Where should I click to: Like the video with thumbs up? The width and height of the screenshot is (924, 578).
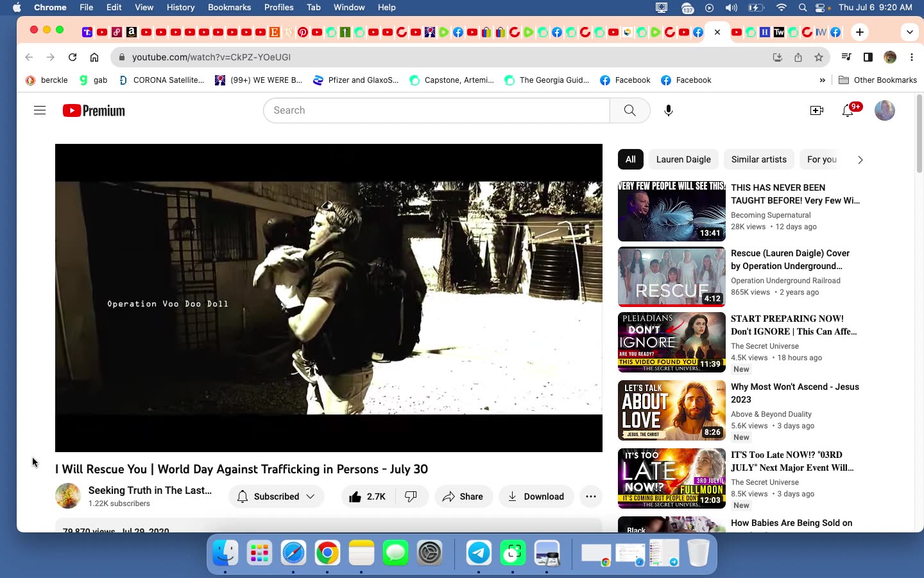point(368,496)
